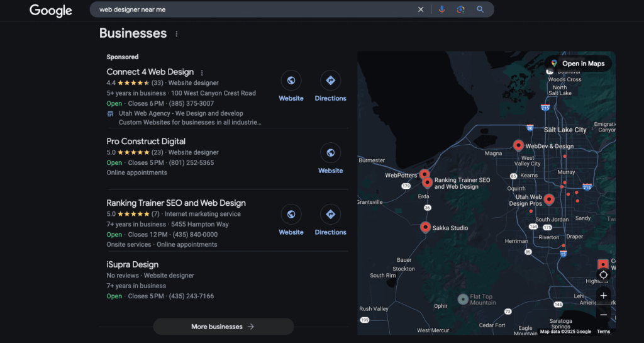The width and height of the screenshot is (644, 343).
Task: Open Google Lens image search
Action: 460,9
